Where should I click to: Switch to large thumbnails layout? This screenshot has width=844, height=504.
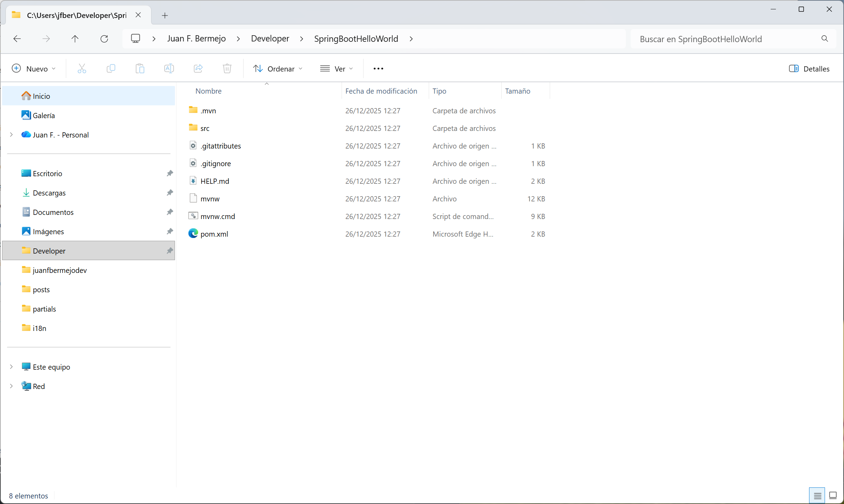(x=833, y=495)
